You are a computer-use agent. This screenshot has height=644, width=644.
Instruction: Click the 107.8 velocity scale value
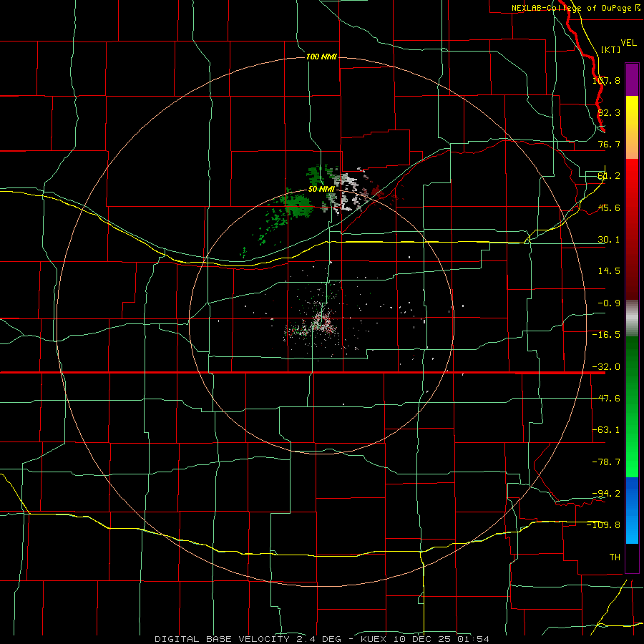click(x=606, y=80)
